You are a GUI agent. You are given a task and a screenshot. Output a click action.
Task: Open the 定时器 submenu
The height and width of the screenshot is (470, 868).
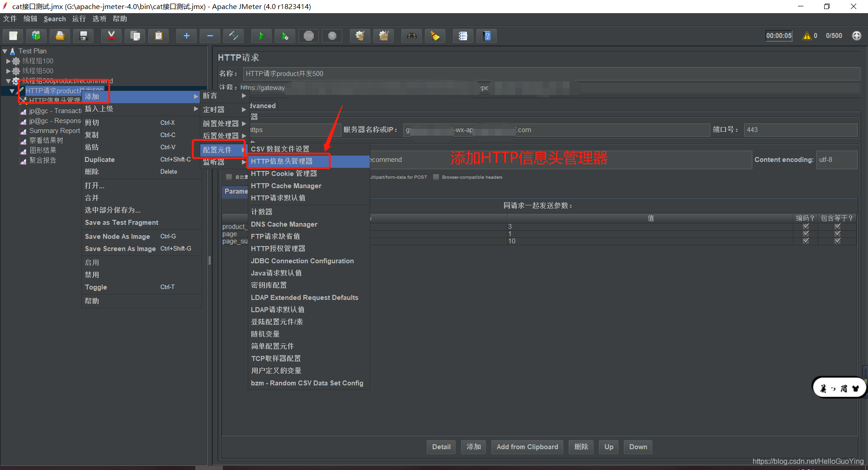[224, 110]
